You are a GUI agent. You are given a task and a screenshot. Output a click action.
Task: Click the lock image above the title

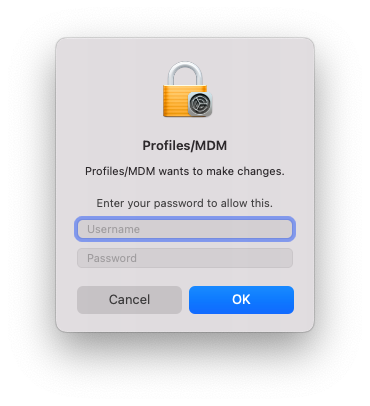click(187, 89)
